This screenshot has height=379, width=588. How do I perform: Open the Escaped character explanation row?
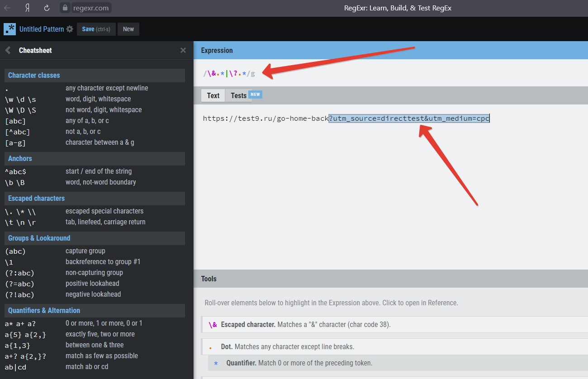[394, 325]
